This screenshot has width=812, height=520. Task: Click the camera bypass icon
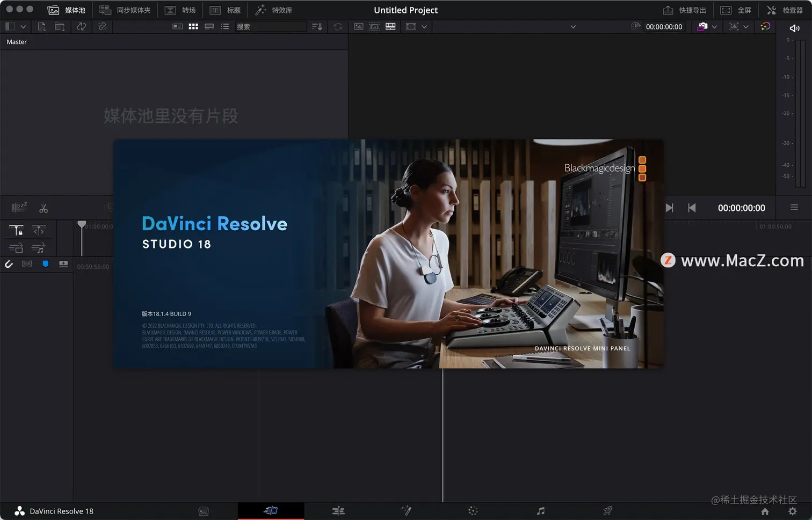click(x=702, y=26)
